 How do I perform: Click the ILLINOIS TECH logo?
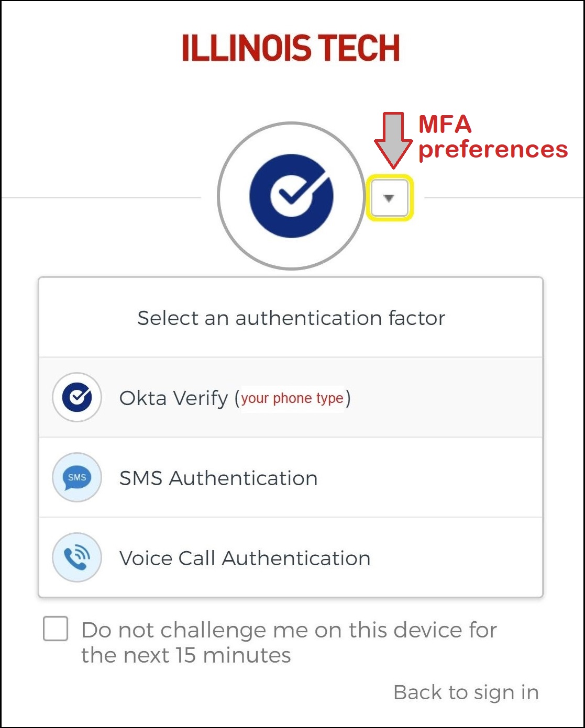click(x=291, y=48)
